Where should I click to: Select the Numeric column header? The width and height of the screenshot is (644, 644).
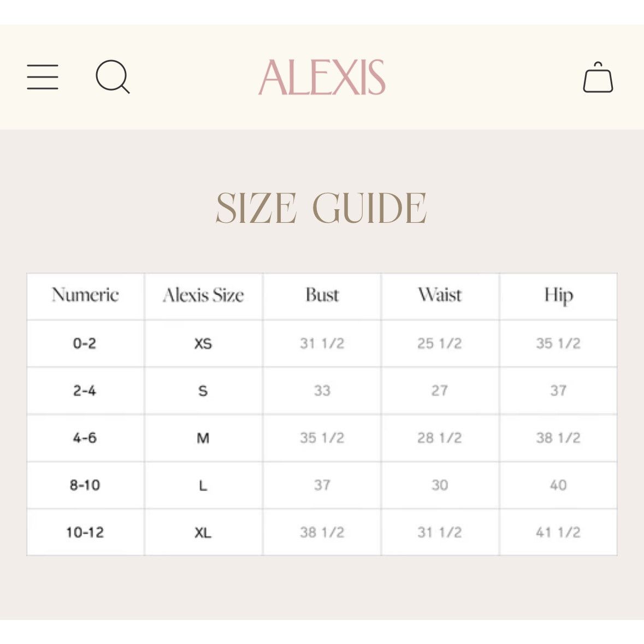tap(85, 296)
